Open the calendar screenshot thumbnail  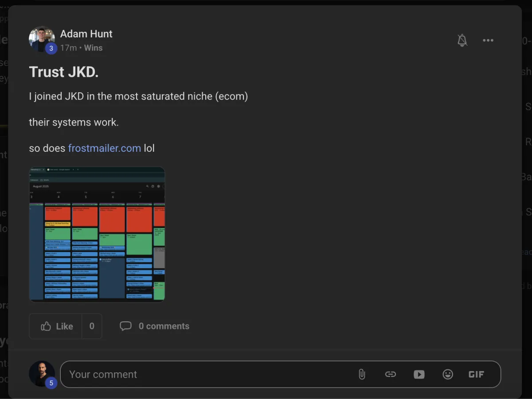[97, 234]
